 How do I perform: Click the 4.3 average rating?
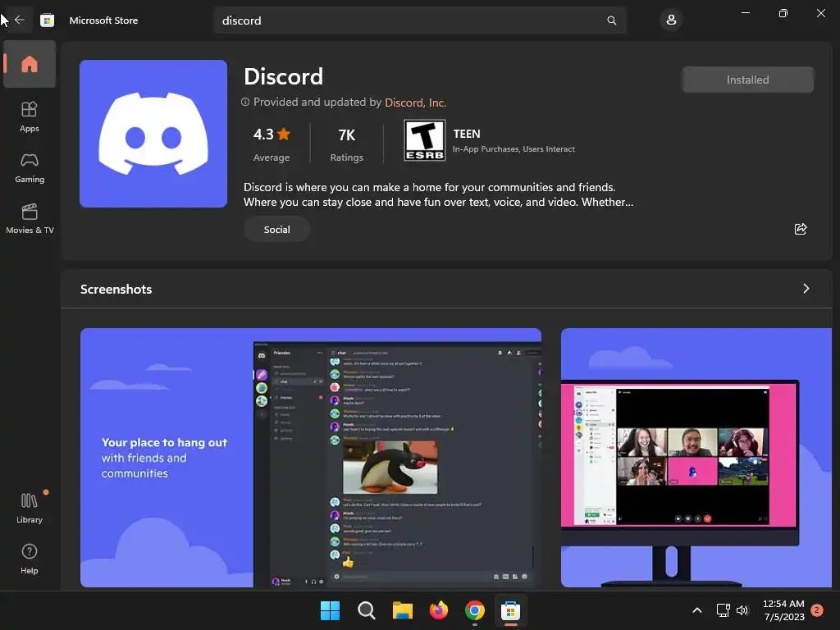click(x=272, y=143)
